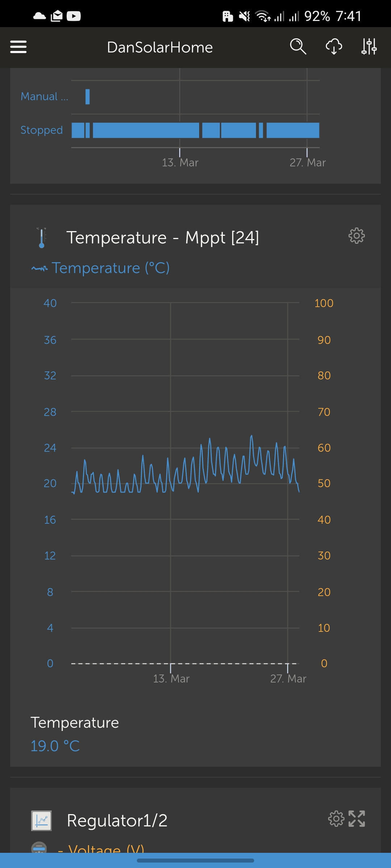This screenshot has height=868, width=391.
Task: Select the Stopped state row label
Action: 42,130
